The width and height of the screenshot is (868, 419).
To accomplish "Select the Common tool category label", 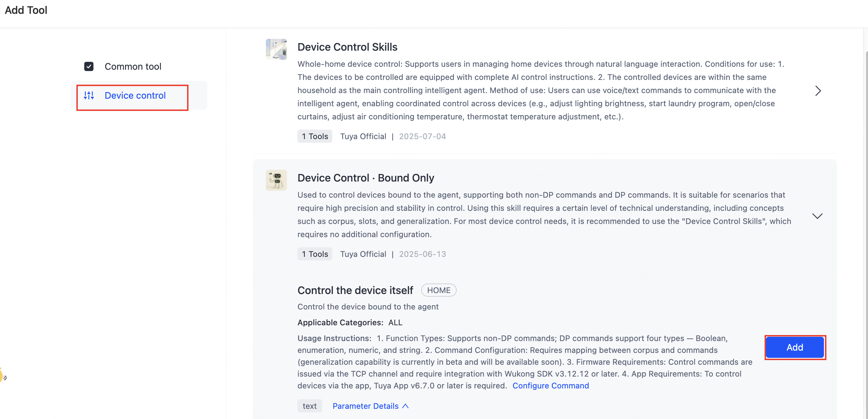I will tap(133, 66).
